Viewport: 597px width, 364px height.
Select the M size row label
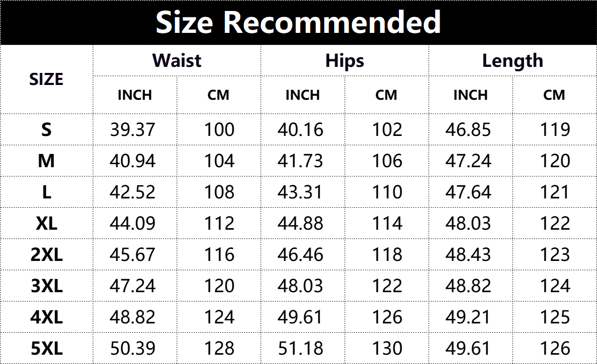[x=47, y=161]
